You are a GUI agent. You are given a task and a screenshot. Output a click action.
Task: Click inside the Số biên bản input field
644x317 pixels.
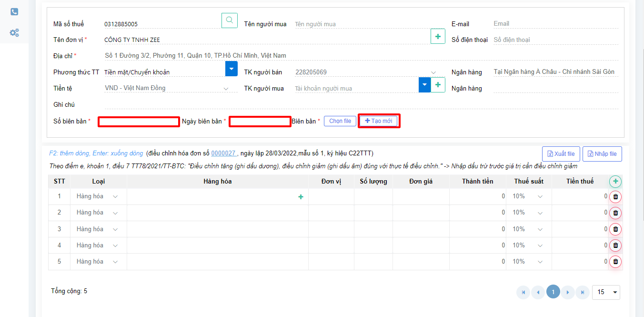[139, 122]
